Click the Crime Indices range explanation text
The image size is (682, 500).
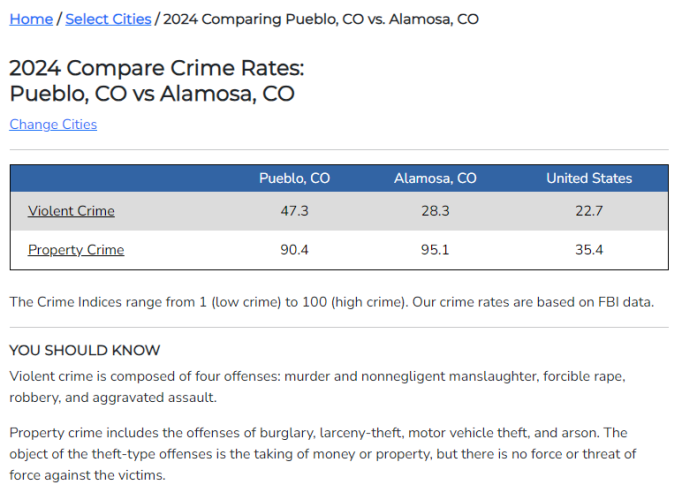(x=332, y=302)
